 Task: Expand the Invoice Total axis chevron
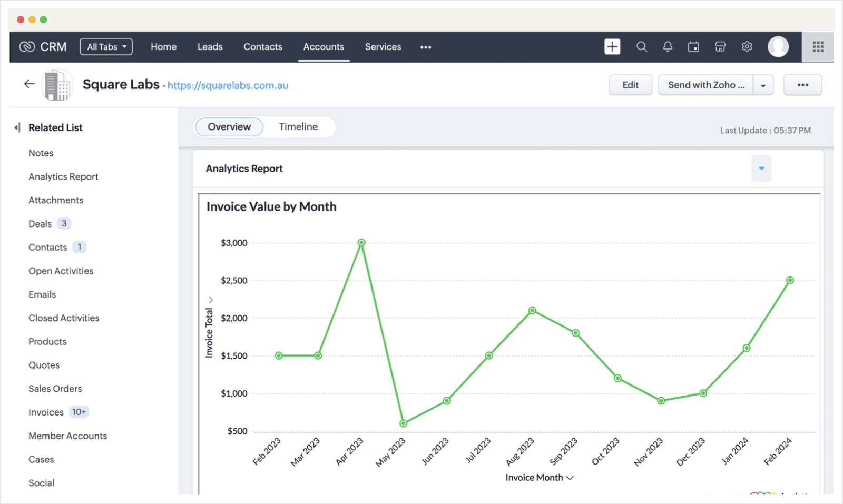point(210,300)
